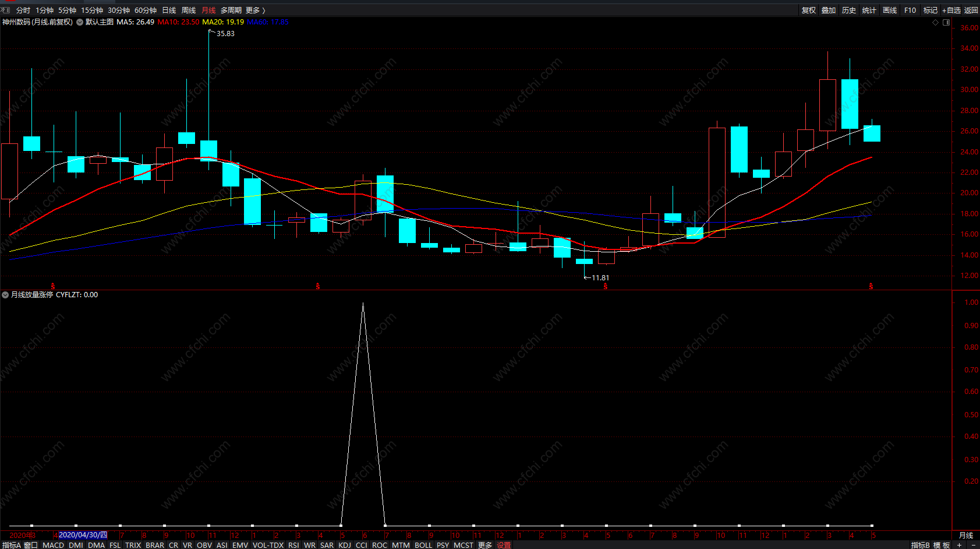Switch indicator to VR

coord(187,545)
